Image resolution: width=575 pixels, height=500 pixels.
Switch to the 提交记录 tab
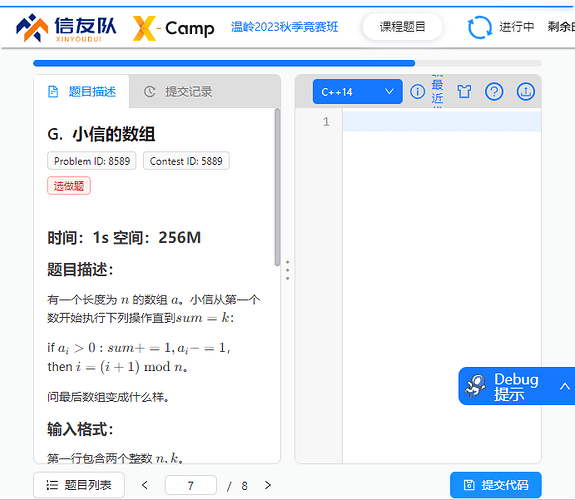[x=178, y=91]
